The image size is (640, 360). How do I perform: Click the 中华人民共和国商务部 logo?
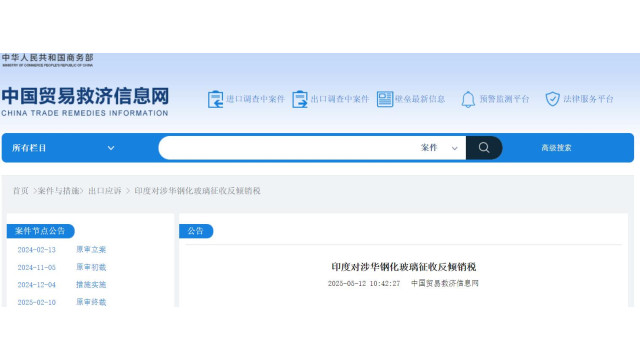point(47,60)
